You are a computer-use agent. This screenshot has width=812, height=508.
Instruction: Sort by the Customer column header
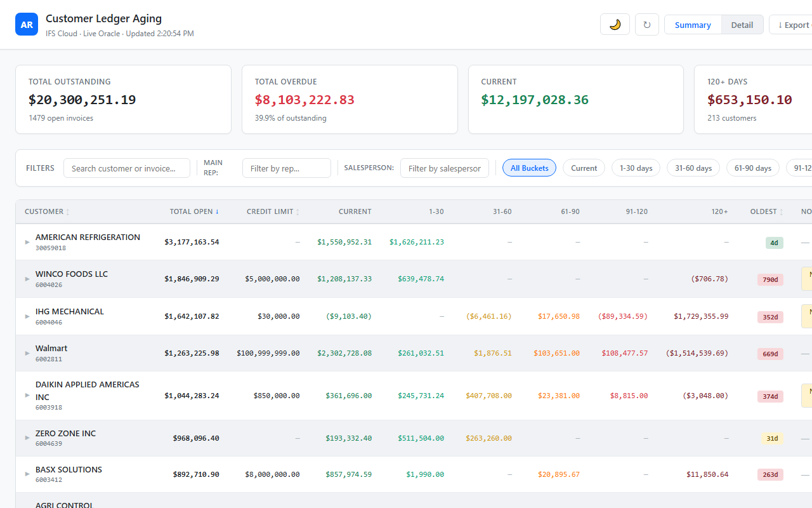47,211
